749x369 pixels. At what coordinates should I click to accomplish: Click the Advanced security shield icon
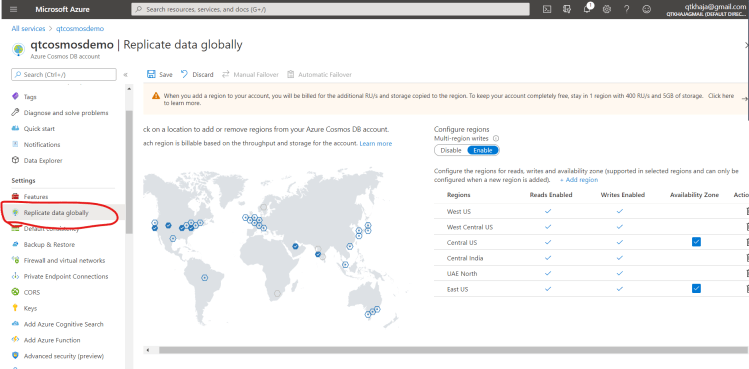click(15, 356)
